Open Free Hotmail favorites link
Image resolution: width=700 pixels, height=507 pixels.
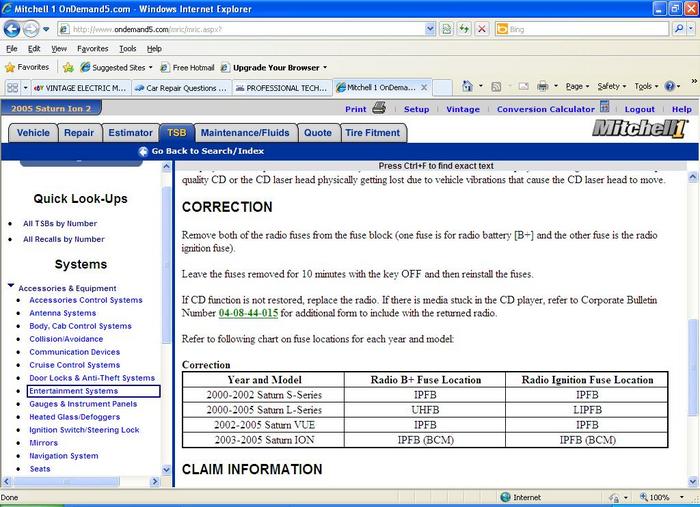[x=188, y=68]
